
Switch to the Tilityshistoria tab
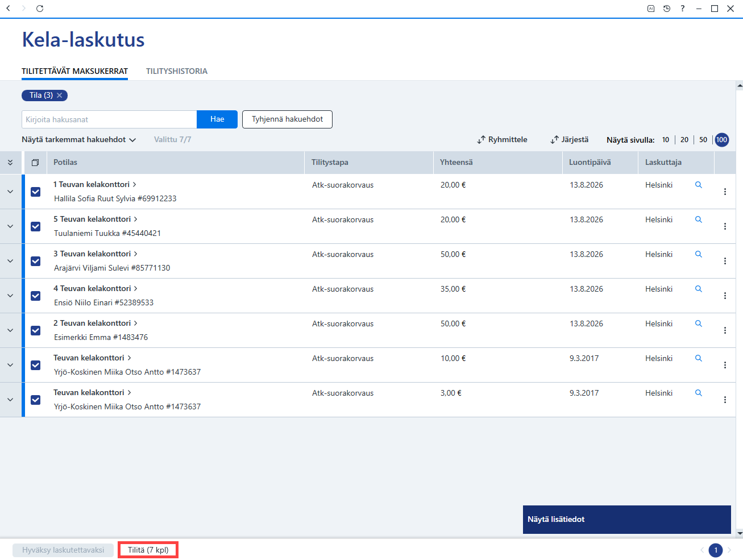click(177, 71)
